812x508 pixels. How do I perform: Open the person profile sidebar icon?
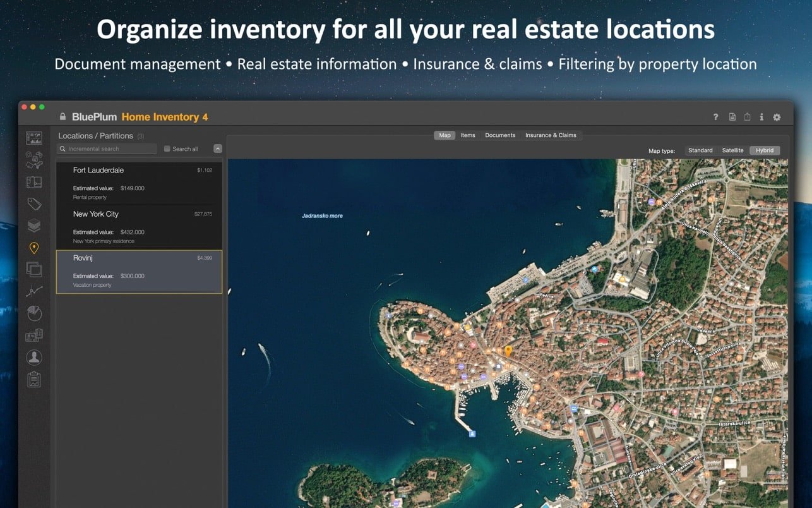34,357
